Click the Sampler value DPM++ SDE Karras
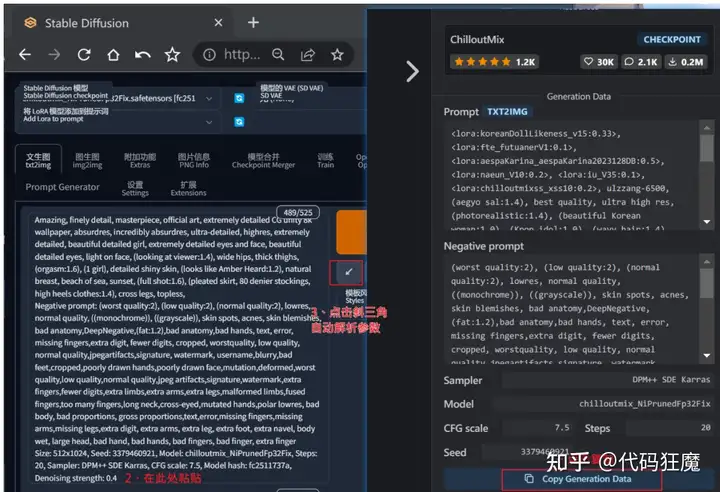The width and height of the screenshot is (720, 492). point(671,379)
